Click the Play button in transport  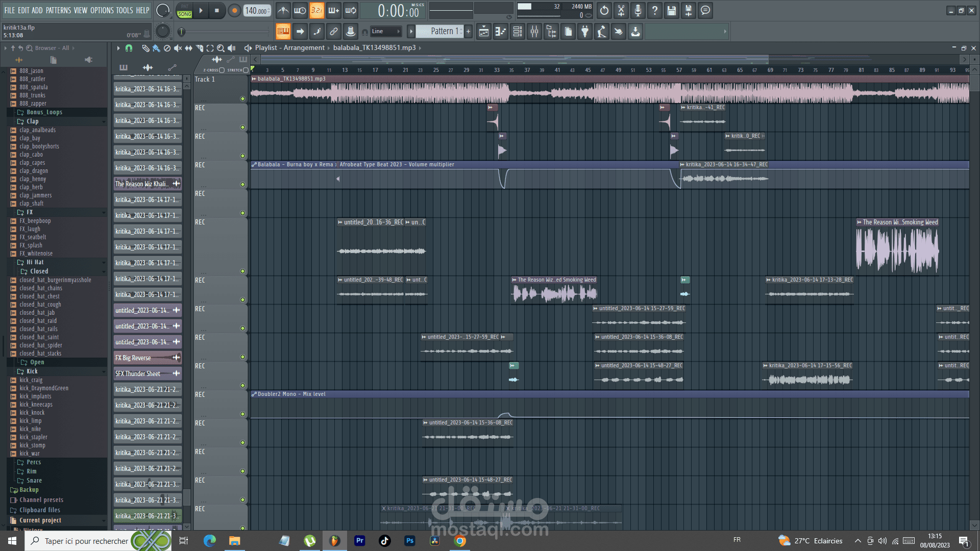coord(201,10)
